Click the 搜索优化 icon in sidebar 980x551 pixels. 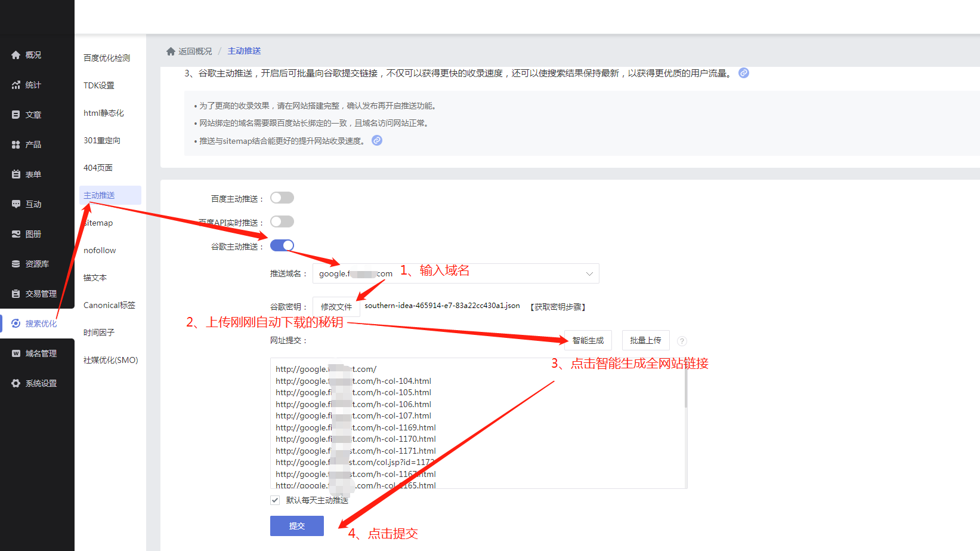click(16, 324)
